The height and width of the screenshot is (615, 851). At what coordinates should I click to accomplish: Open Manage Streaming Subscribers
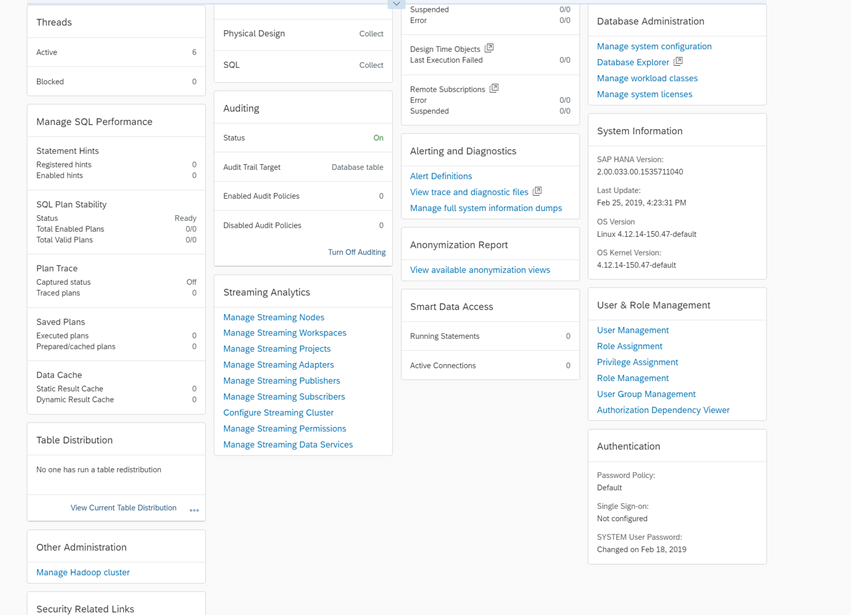pos(284,397)
